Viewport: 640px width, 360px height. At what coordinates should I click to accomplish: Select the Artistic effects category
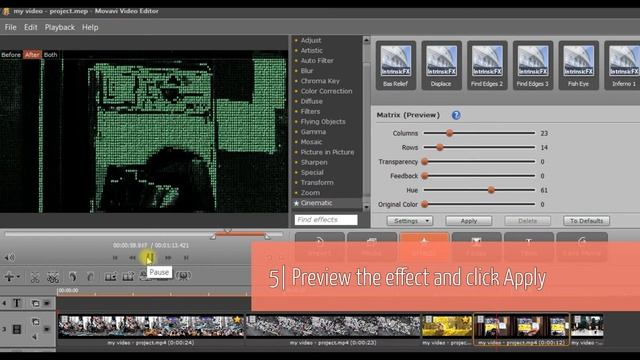[311, 51]
